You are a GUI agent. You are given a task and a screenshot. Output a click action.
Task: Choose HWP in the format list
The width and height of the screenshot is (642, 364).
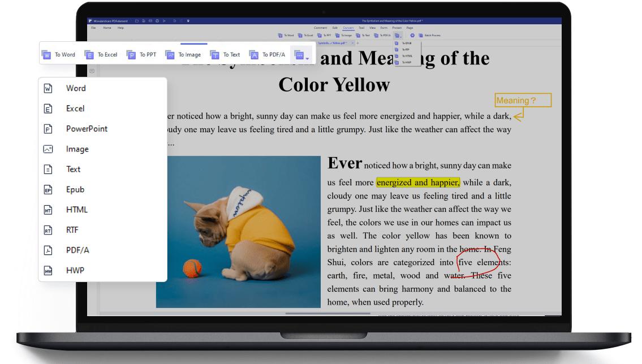pos(75,270)
